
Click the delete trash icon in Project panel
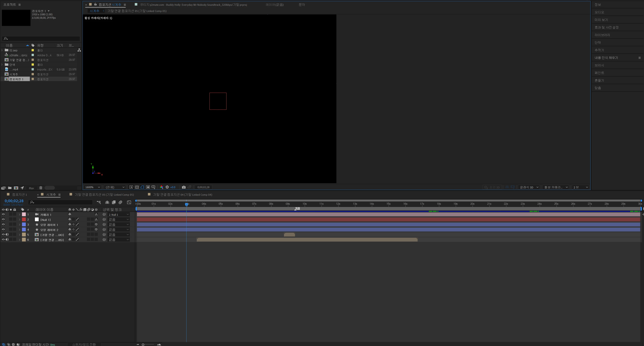click(x=41, y=188)
